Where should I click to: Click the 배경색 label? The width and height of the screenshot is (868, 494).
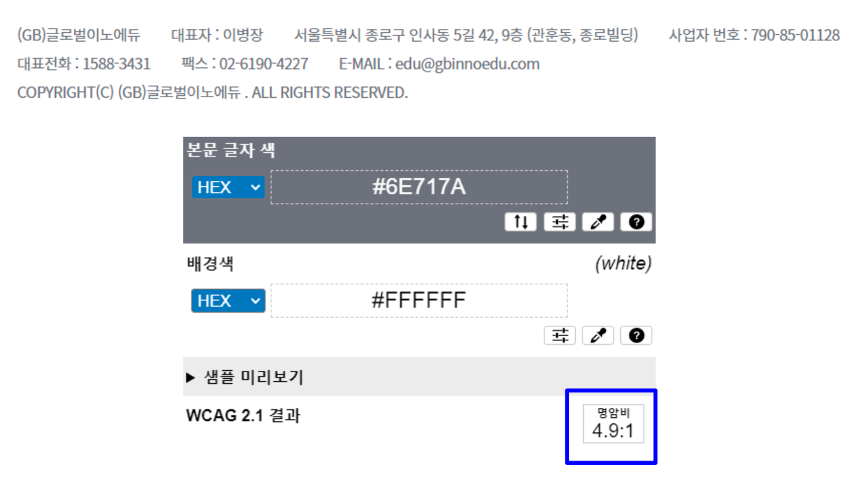(x=210, y=264)
